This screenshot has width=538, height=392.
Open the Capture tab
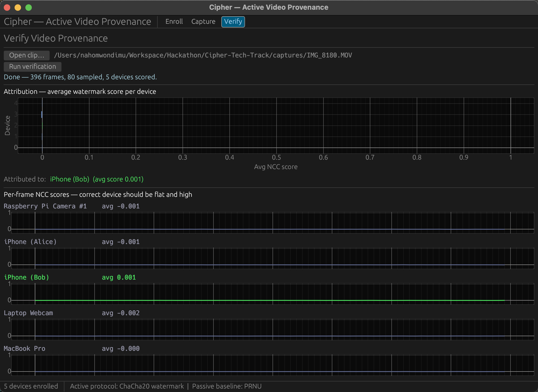(203, 22)
